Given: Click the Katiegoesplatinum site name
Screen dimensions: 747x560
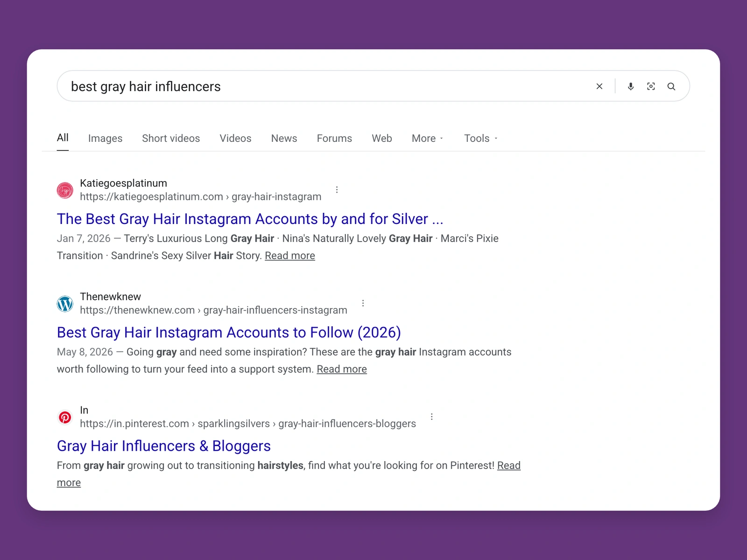Looking at the screenshot, I should tap(123, 183).
